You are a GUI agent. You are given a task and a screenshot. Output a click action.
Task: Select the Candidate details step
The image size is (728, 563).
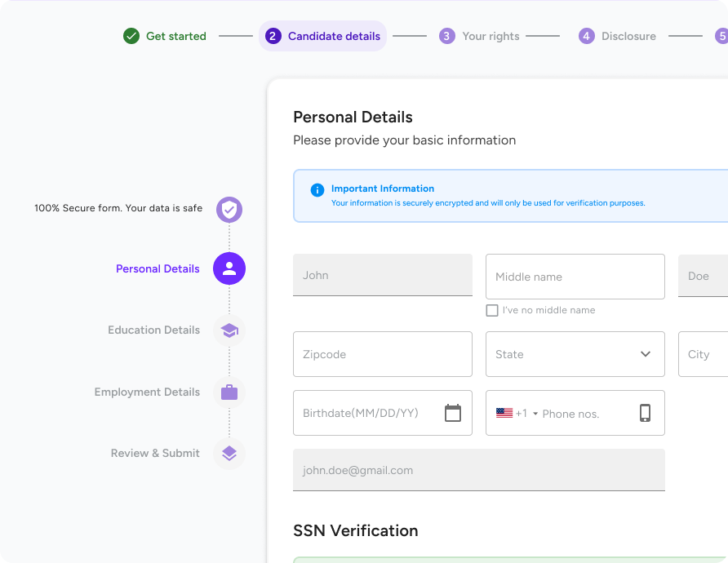(323, 36)
